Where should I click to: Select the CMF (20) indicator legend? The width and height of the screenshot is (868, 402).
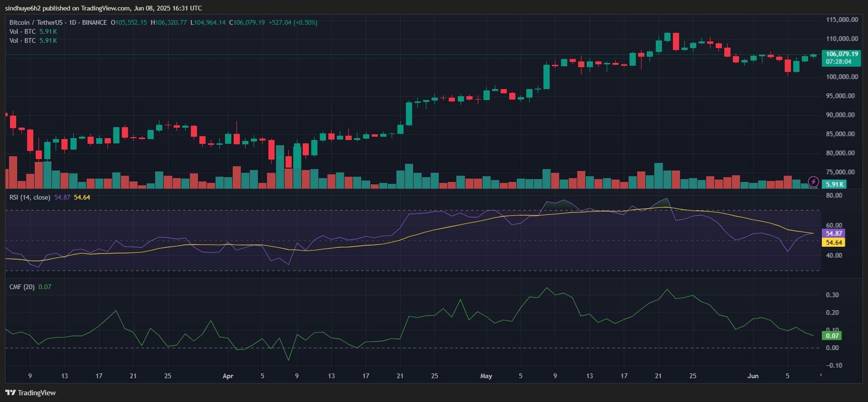(x=22, y=287)
